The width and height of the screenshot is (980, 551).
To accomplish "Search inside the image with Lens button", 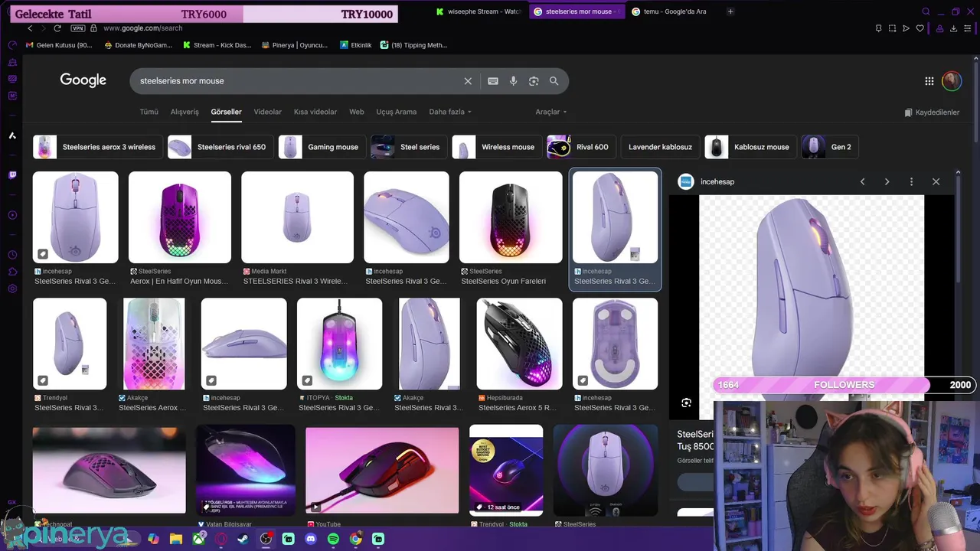I will pos(686,403).
